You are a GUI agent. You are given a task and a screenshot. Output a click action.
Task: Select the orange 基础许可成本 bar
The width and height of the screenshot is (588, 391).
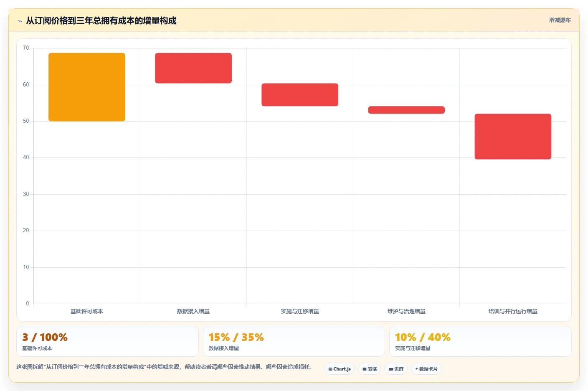87,87
